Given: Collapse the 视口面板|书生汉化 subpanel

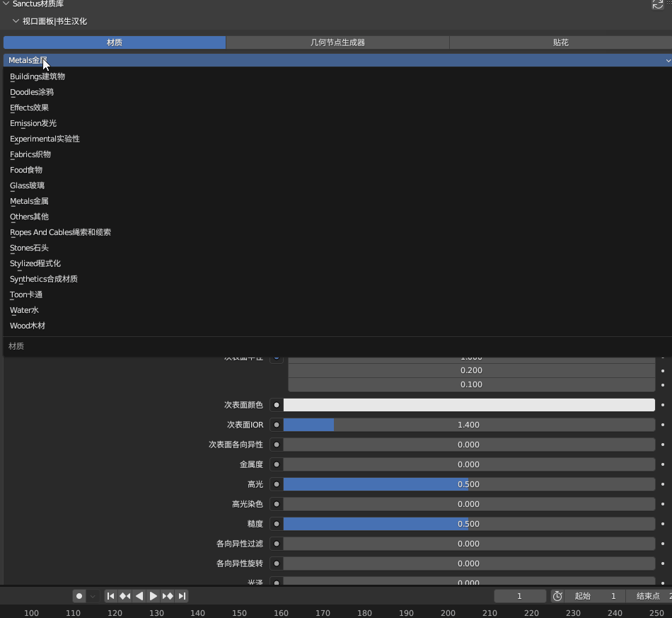Looking at the screenshot, I should point(16,21).
